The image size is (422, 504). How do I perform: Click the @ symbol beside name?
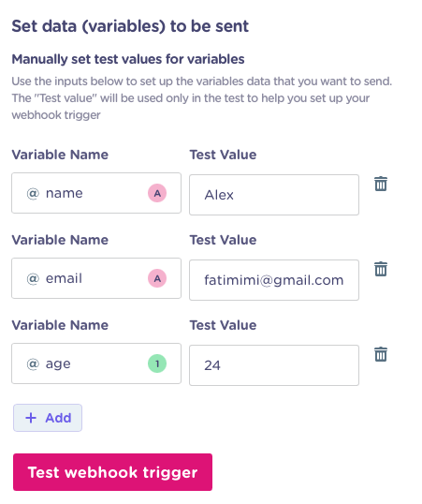(x=33, y=194)
